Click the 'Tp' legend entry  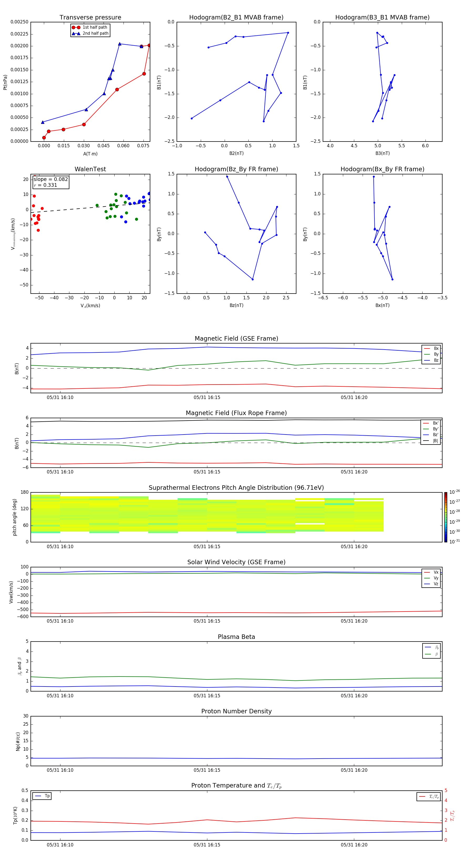pos(42,796)
